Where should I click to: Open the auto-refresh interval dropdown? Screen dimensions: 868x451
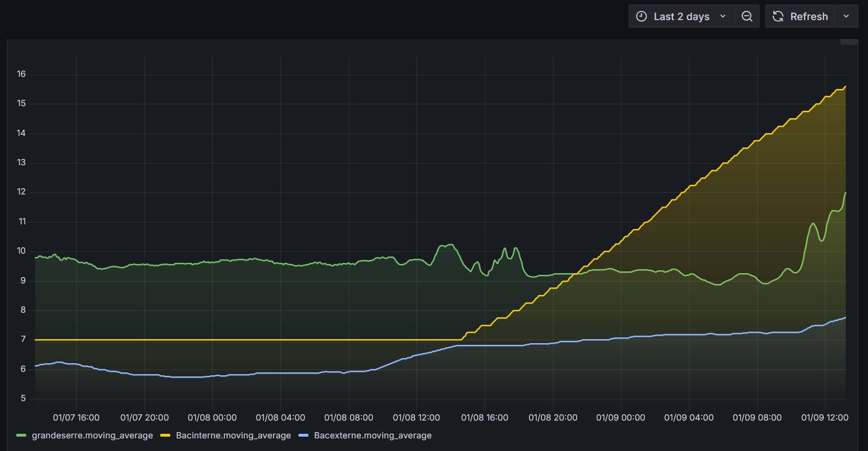point(846,17)
